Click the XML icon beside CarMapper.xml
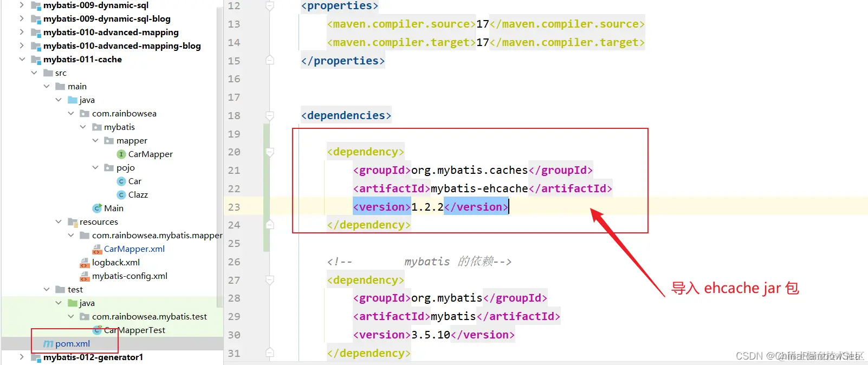The width and height of the screenshot is (868, 365). [x=97, y=249]
